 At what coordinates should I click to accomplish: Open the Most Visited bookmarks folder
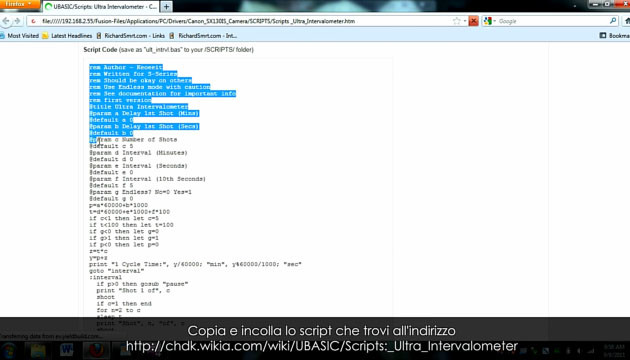click(19, 36)
